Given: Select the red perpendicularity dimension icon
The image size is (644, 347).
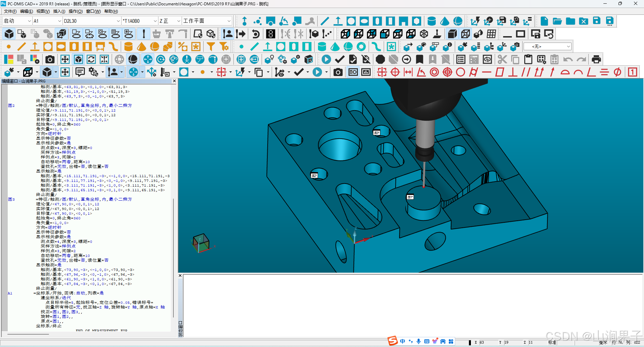Looking at the screenshot, I should (x=513, y=72).
